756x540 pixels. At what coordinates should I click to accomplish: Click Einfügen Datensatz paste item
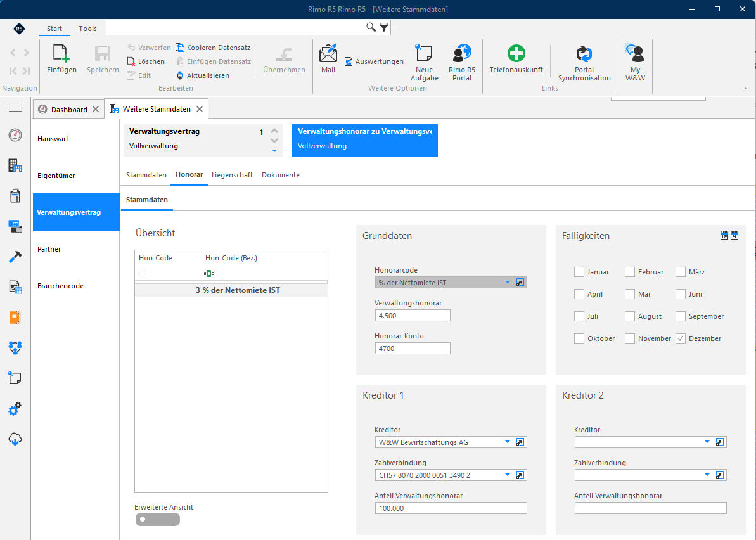[x=214, y=61]
